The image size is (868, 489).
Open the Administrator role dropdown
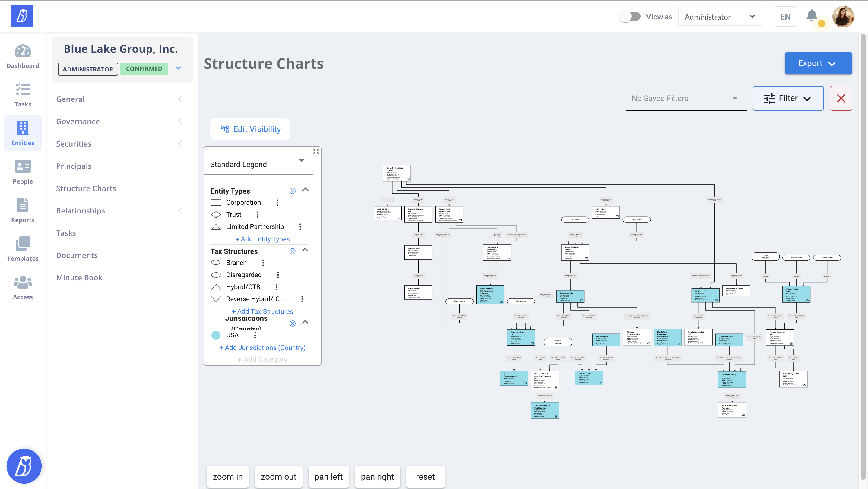[x=720, y=17]
